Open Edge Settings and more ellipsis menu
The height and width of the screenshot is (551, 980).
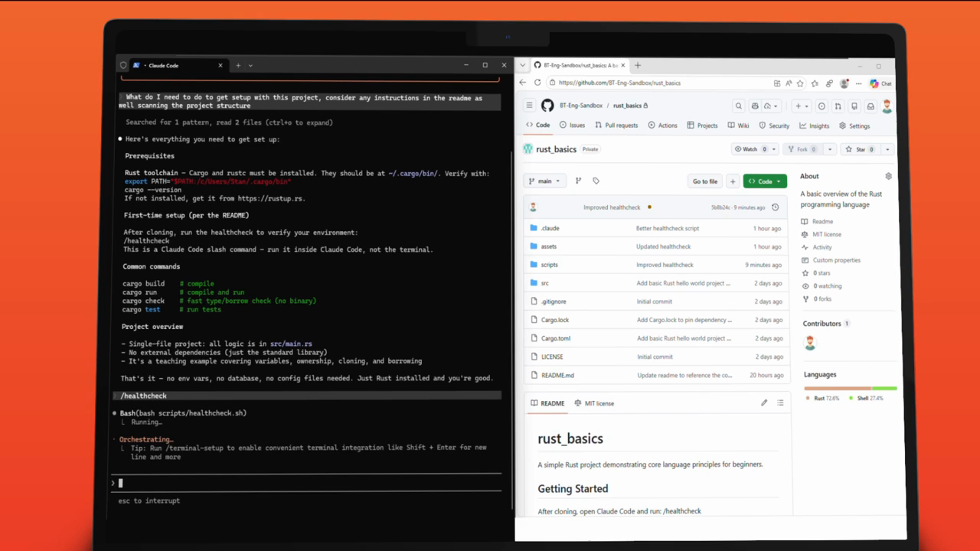pos(858,83)
